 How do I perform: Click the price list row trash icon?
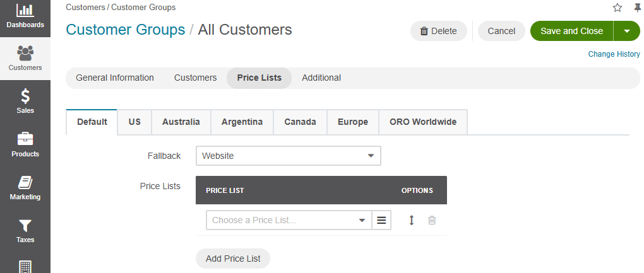[432, 220]
